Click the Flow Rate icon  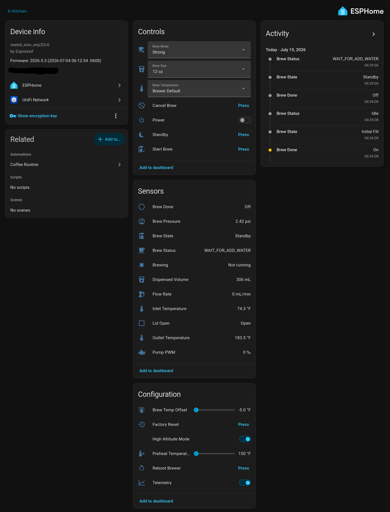click(x=141, y=294)
